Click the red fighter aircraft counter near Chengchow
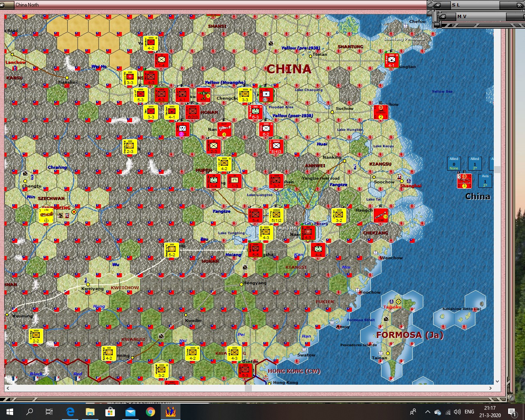The height and width of the screenshot is (420, 525). point(203,95)
